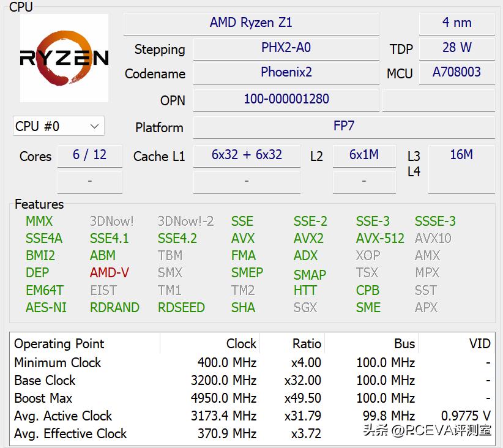Click the SME feature indicator
This screenshot has width=503, height=448.
tap(368, 308)
